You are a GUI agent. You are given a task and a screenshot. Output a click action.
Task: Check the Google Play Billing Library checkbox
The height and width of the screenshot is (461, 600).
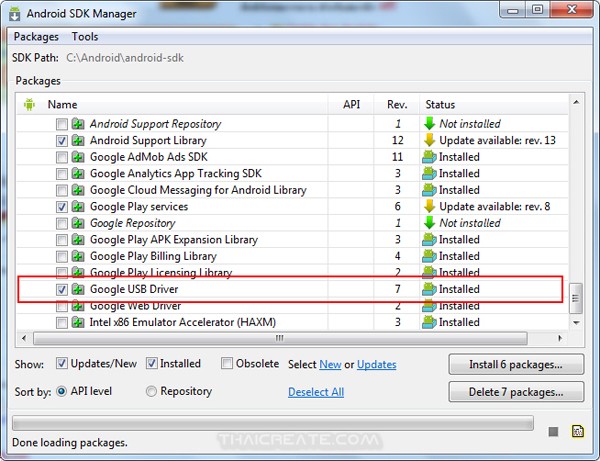click(x=62, y=256)
